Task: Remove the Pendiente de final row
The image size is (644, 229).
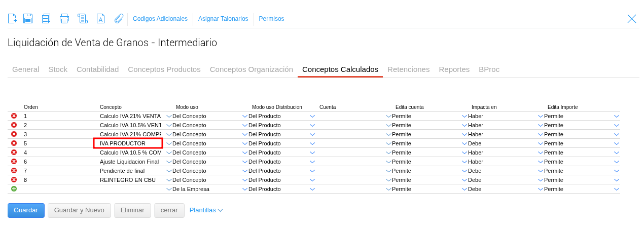Action: click(14, 171)
